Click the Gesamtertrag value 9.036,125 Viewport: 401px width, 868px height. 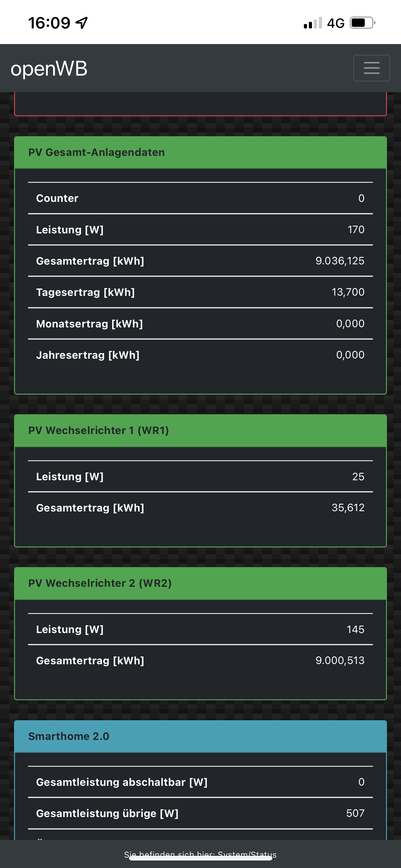click(340, 261)
